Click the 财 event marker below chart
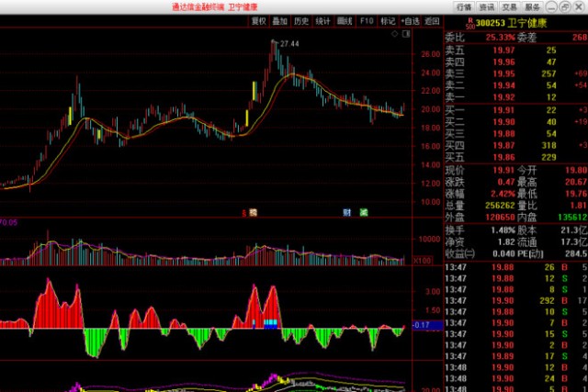 [348, 212]
